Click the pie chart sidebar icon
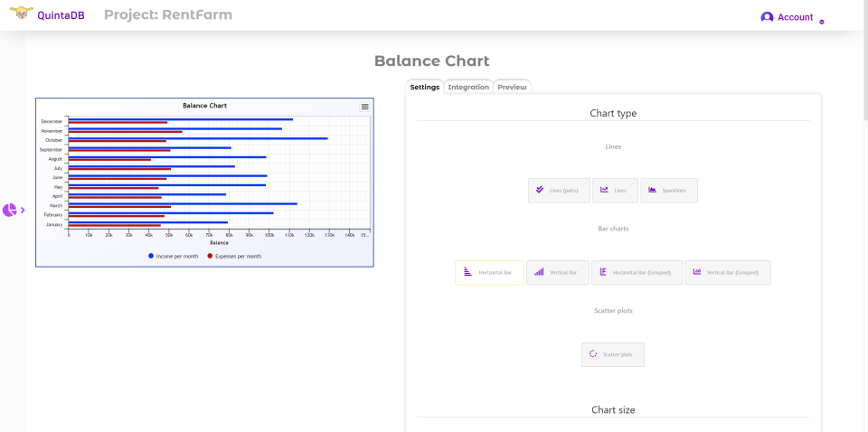Screen dimensions: 868x432 point(9,210)
